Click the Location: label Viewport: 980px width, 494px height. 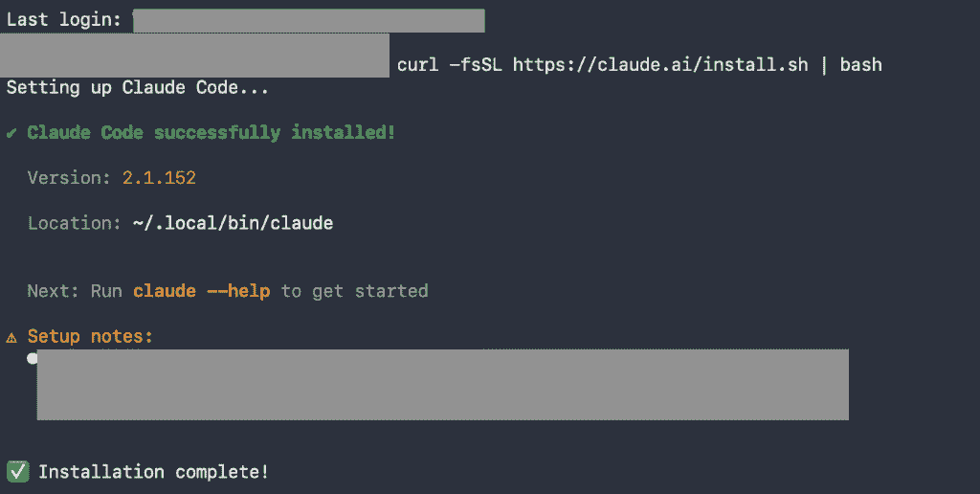[75, 223]
